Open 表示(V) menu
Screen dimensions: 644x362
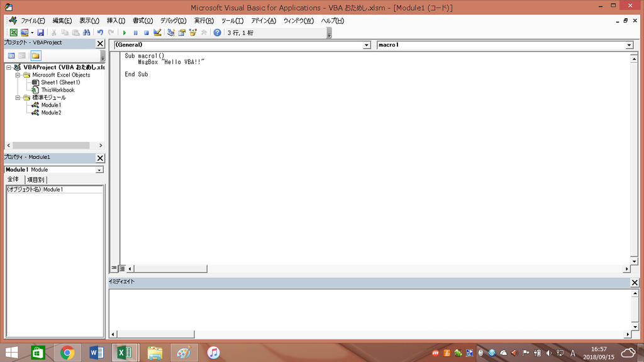[89, 21]
